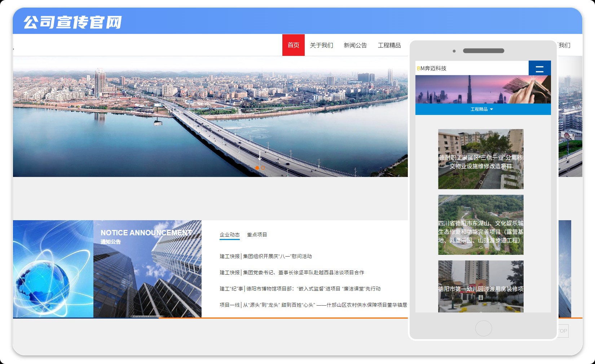This screenshot has width=595, height=364.
Task: Open the news about 集团组织开展庆“八一”慰问活动
Action: [x=266, y=256]
